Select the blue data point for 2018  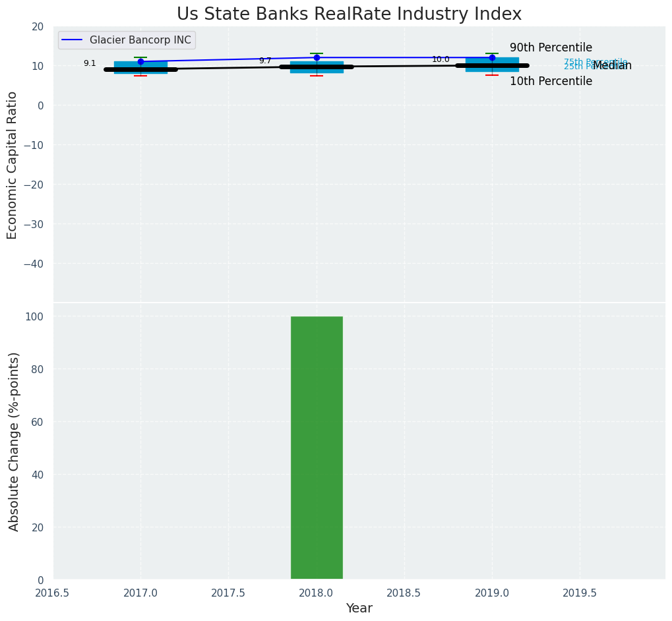[317, 57]
